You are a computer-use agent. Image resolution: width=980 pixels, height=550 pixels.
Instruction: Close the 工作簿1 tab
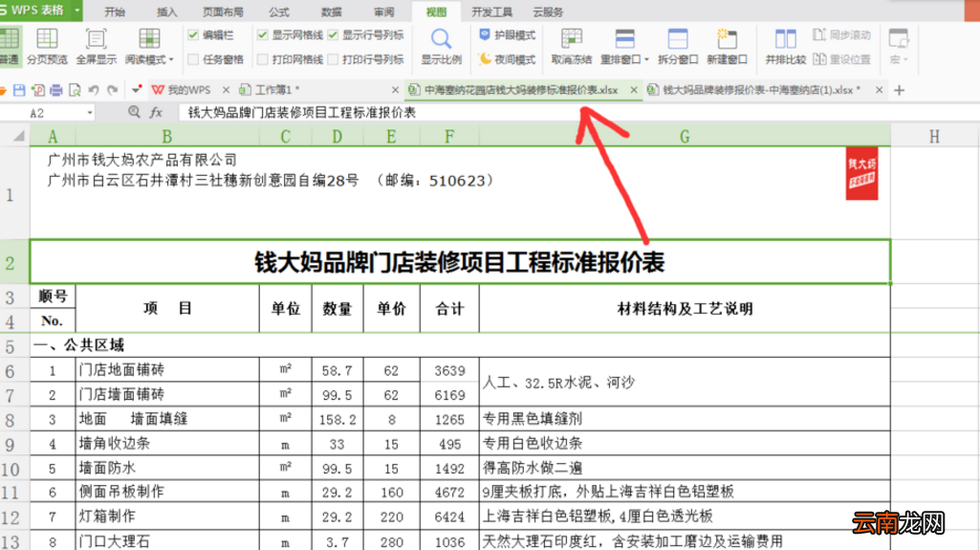(x=395, y=90)
